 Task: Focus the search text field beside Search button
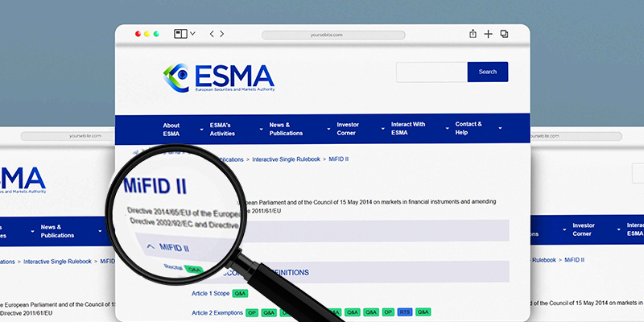pyautogui.click(x=431, y=72)
